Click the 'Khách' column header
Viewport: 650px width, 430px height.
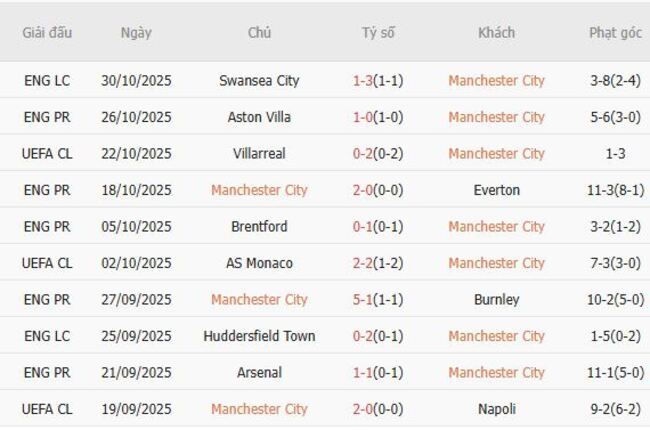496,32
